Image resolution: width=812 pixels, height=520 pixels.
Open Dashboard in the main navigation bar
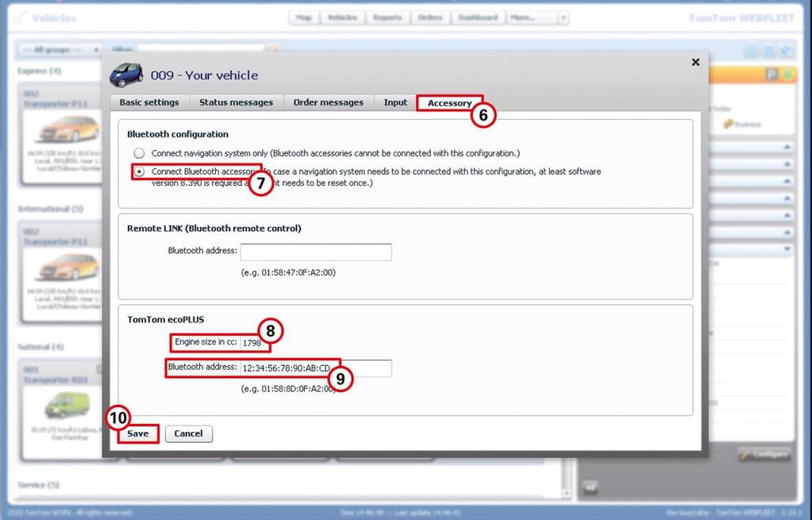(478, 17)
